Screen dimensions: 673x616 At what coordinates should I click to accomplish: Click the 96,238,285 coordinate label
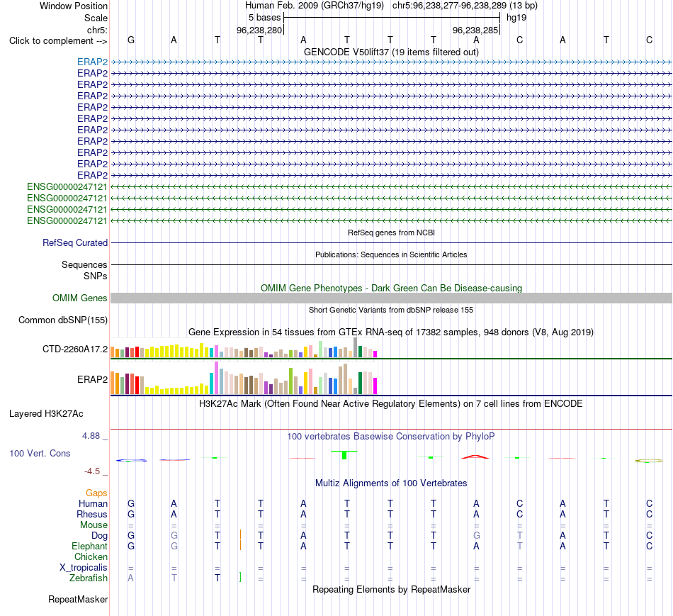tap(475, 30)
